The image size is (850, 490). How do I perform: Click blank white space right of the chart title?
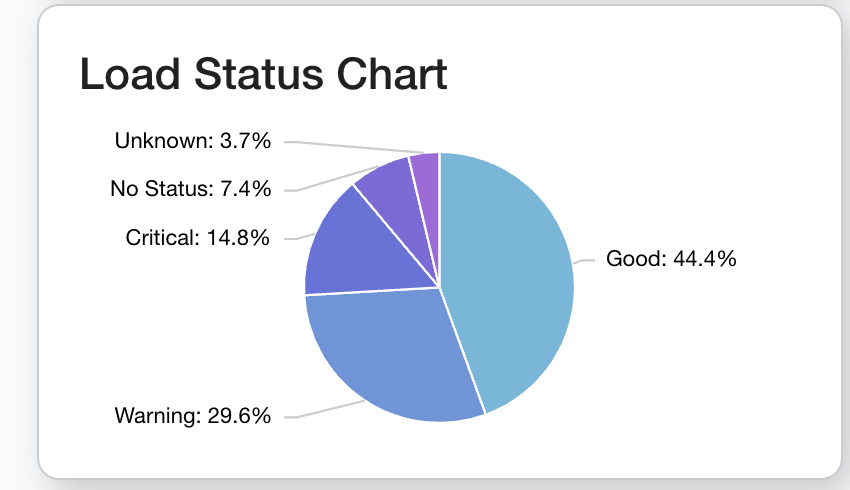coord(650,76)
